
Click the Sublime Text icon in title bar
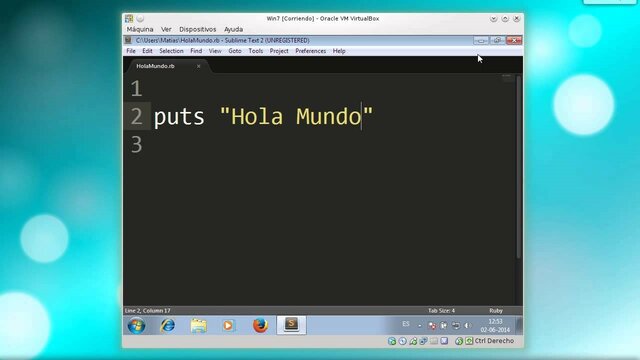[x=128, y=40]
